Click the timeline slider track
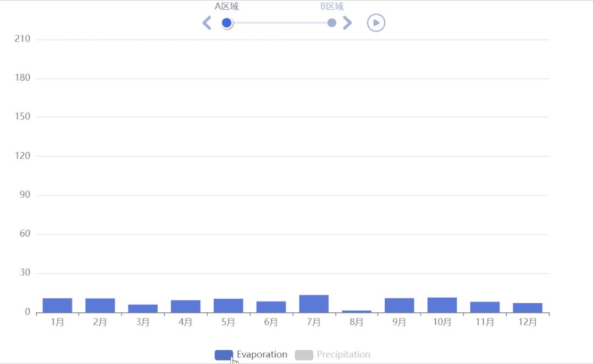The width and height of the screenshot is (593, 364). 279,23
